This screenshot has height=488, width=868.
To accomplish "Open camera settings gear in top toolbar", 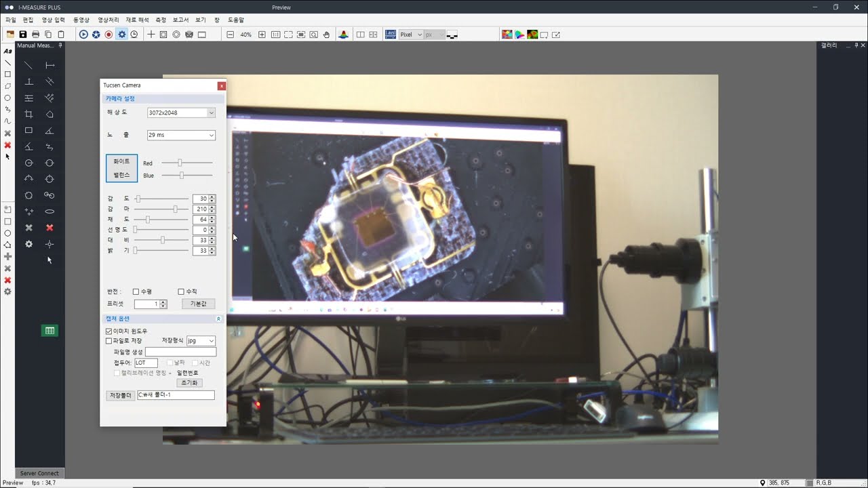I will pyautogui.click(x=121, y=35).
